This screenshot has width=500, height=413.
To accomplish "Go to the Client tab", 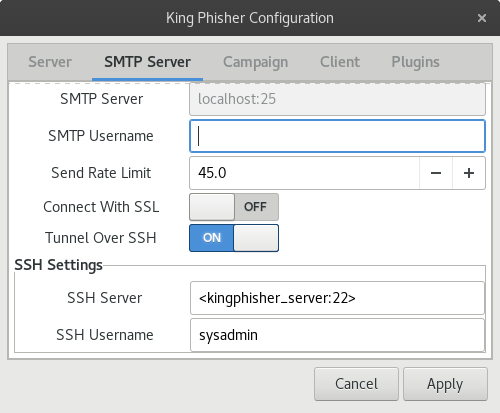I will coord(340,62).
